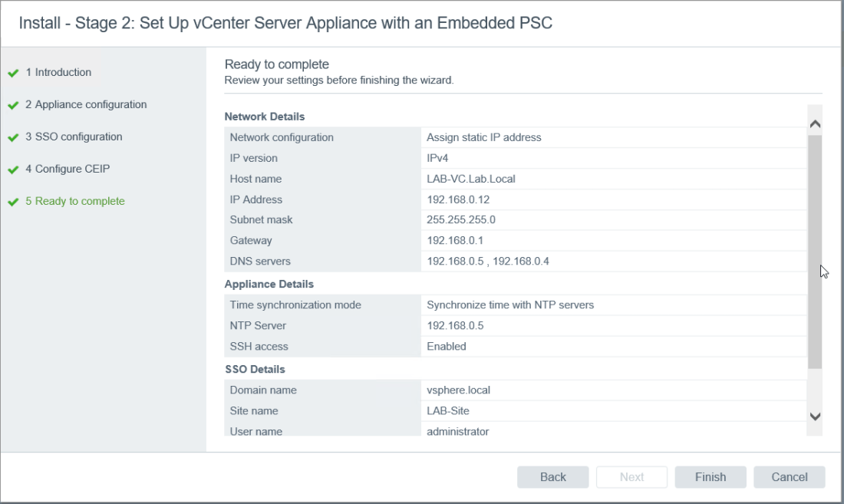Cancel the installation wizard
Image resolution: width=844 pixels, height=504 pixels.
[789, 477]
